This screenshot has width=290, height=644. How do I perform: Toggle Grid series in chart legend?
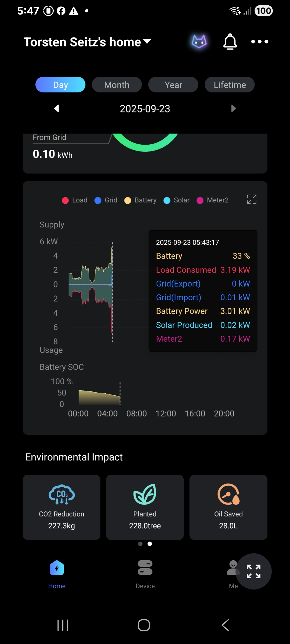click(x=106, y=200)
